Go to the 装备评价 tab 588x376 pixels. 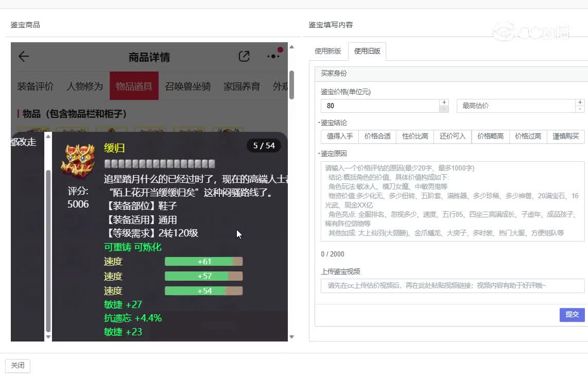click(x=35, y=86)
